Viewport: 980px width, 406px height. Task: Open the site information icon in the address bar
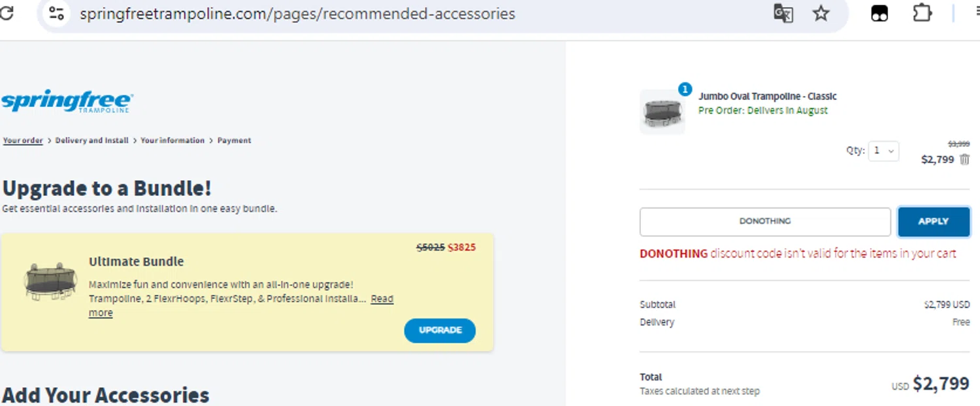[x=57, y=14]
